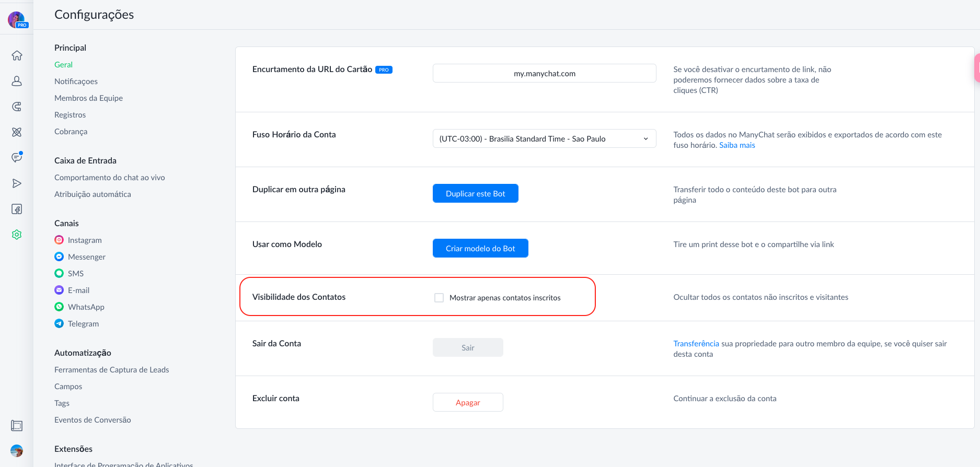The width and height of the screenshot is (980, 467).
Task: Open Membros da Equipe settings section
Action: point(88,98)
